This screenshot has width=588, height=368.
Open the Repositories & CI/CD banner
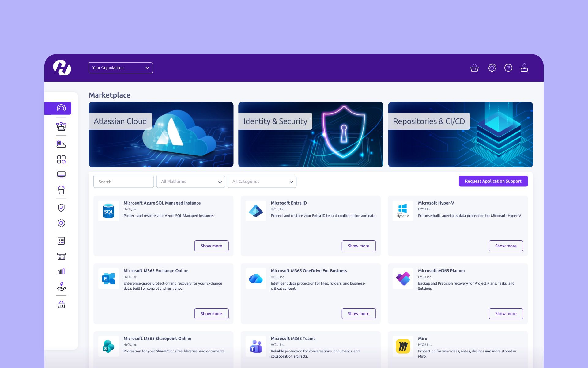[x=460, y=134]
